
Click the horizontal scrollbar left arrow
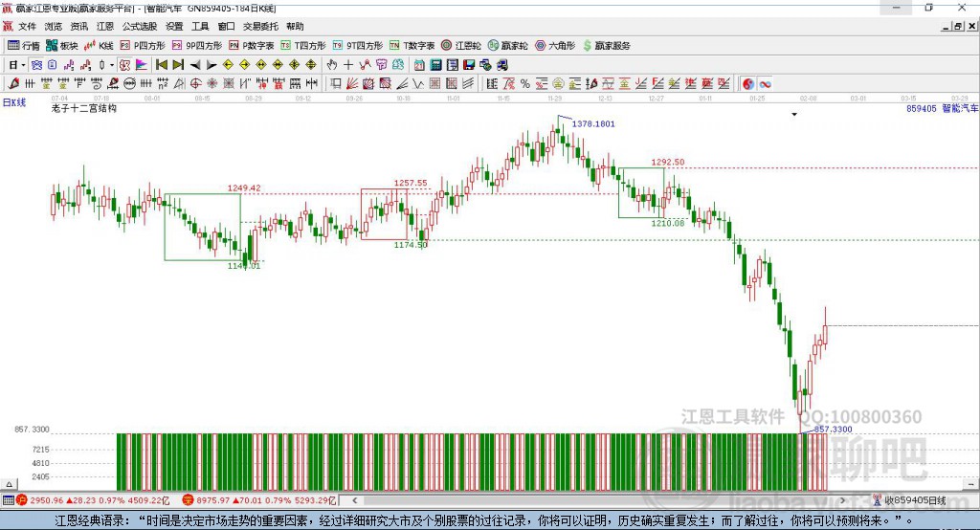tap(355, 500)
